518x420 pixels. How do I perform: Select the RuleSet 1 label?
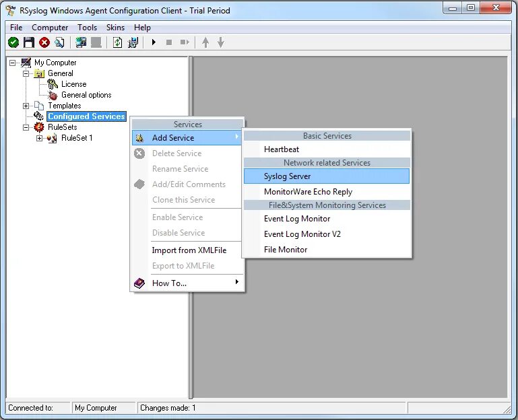(x=77, y=138)
